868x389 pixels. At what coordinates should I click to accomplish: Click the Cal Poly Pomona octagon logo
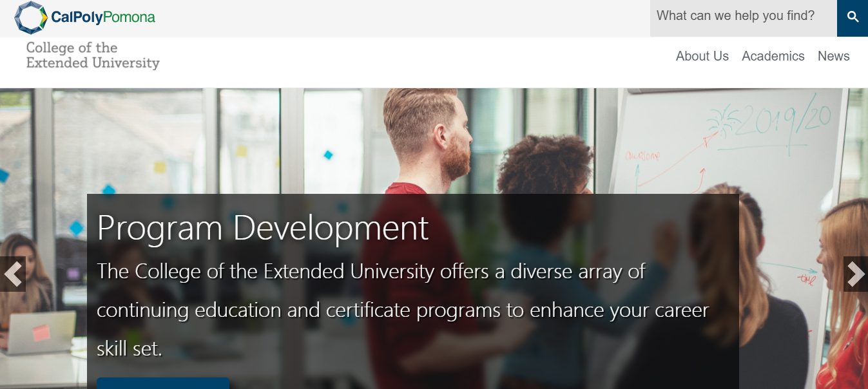tap(31, 17)
